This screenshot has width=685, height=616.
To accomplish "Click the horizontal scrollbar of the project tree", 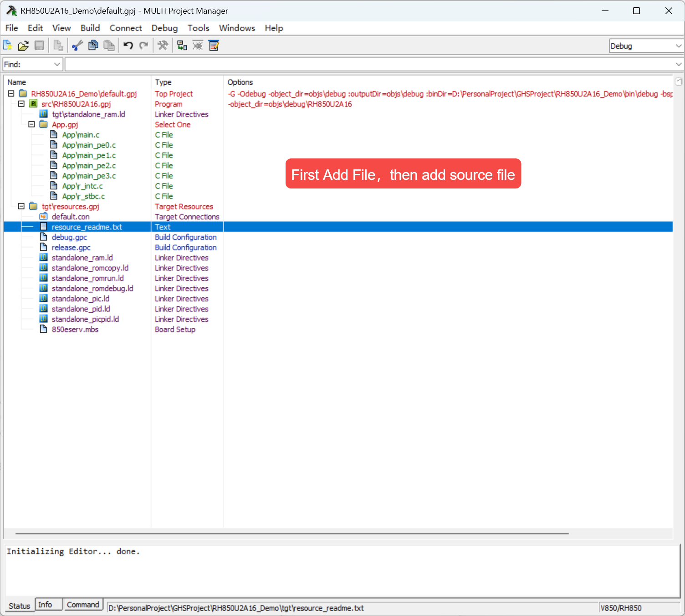I will click(292, 533).
